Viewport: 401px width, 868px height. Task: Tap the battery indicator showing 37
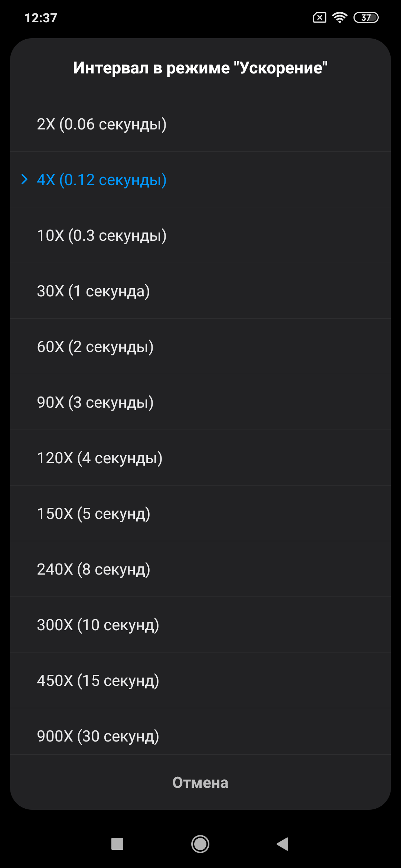click(x=366, y=17)
